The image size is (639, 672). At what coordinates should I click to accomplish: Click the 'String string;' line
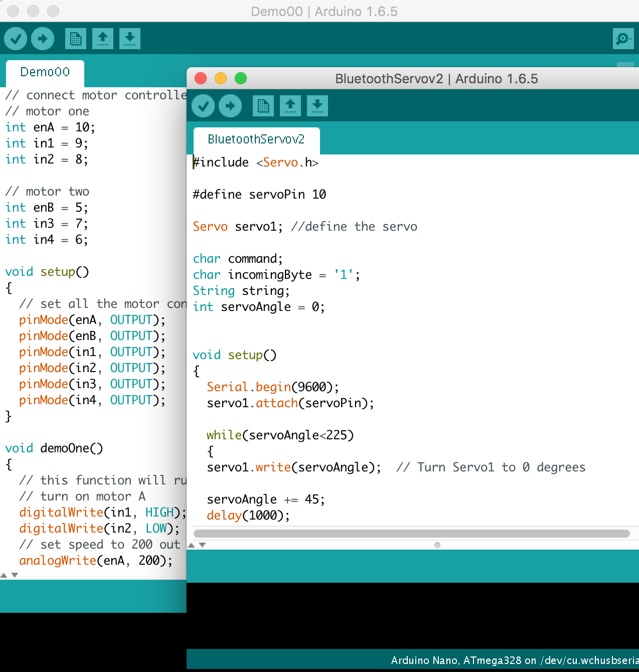pos(241,291)
